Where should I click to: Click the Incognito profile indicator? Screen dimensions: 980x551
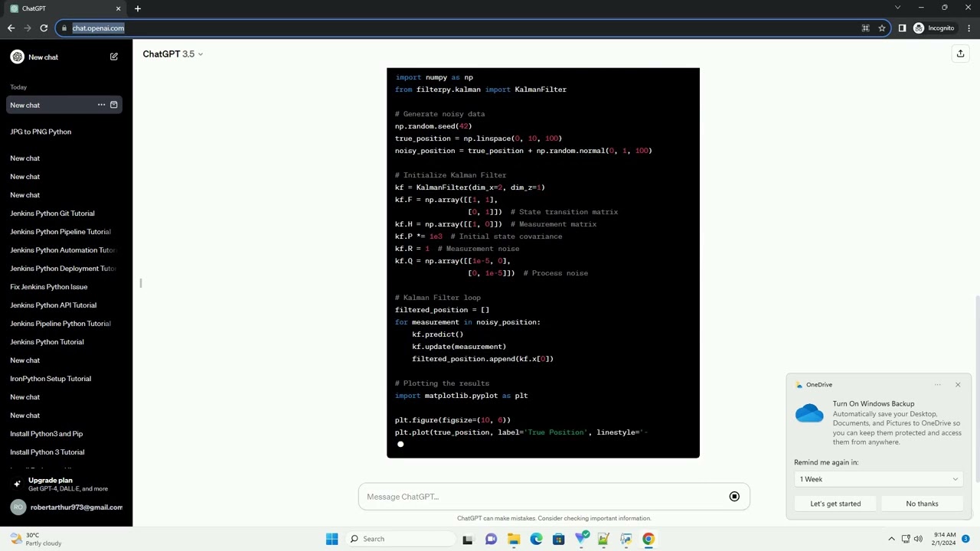tap(933, 28)
